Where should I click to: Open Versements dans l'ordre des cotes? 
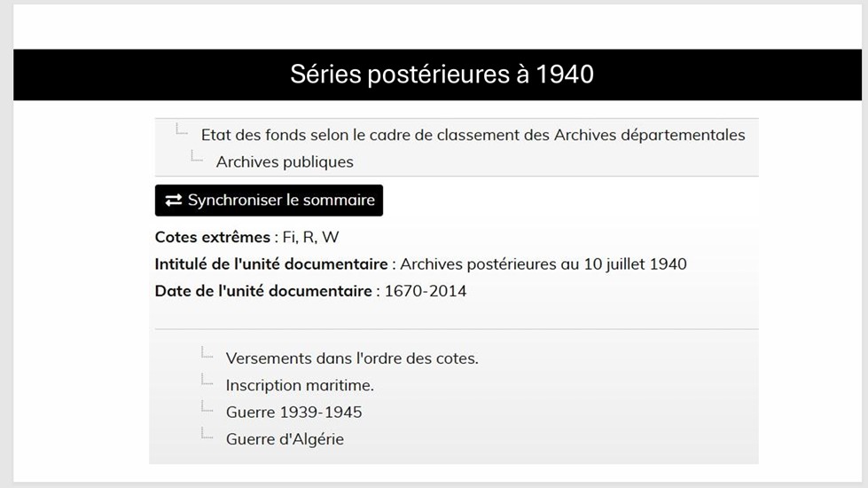pyautogui.click(x=352, y=358)
